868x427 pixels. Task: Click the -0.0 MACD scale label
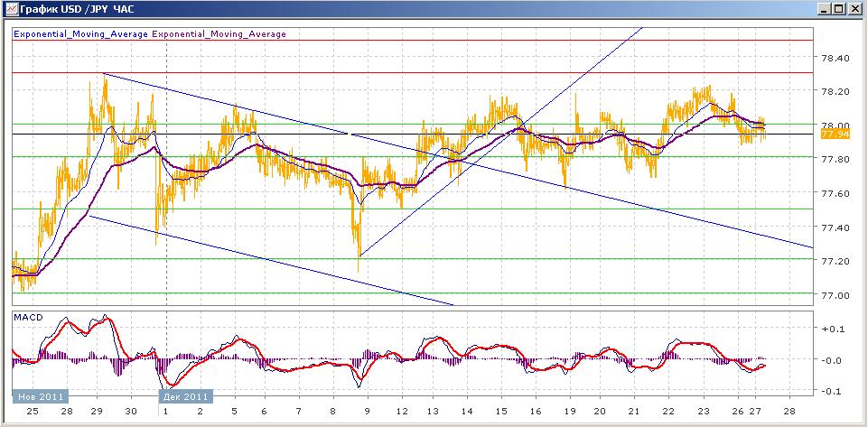(x=833, y=359)
